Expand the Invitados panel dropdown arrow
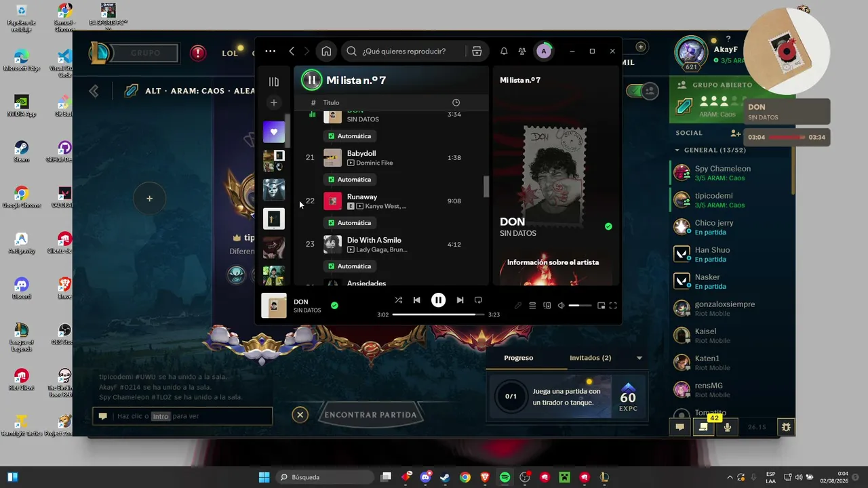This screenshot has width=868, height=488. point(639,358)
